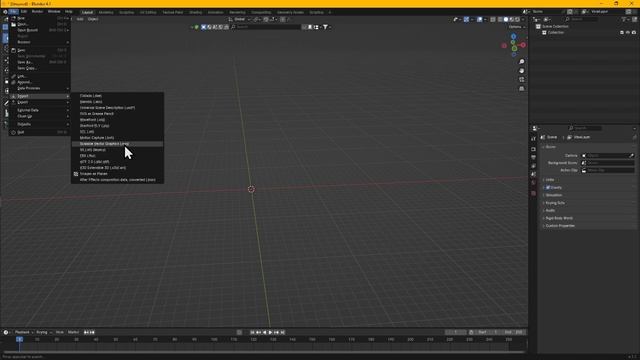The image size is (640, 360).
Task: Toggle Collection render camera icon
Action: pos(634,32)
